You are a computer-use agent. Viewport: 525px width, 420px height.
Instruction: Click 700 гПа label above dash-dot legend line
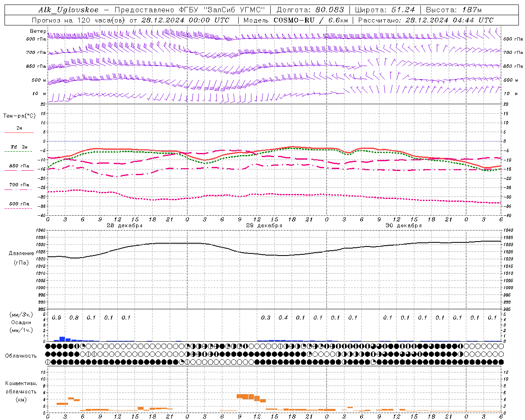[x=19, y=185]
